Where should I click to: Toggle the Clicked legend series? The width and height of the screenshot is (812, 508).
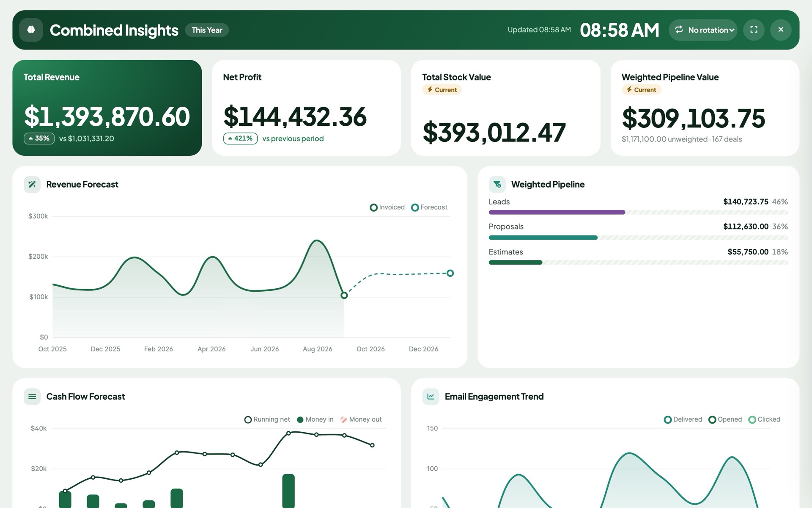click(x=764, y=420)
